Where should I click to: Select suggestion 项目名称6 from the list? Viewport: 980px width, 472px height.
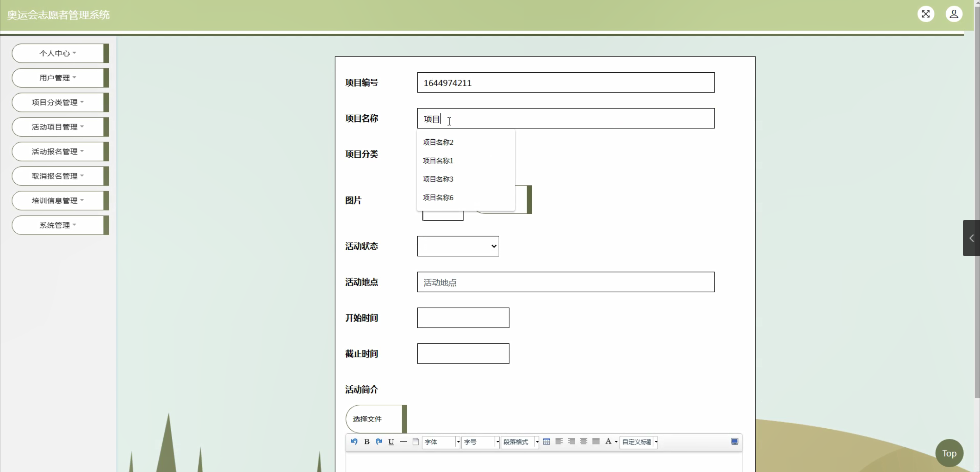(x=438, y=197)
